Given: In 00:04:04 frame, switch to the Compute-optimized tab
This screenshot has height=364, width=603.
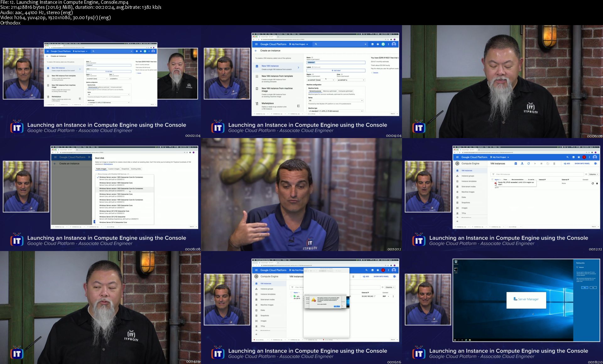Looking at the screenshot, I should [x=345, y=91].
